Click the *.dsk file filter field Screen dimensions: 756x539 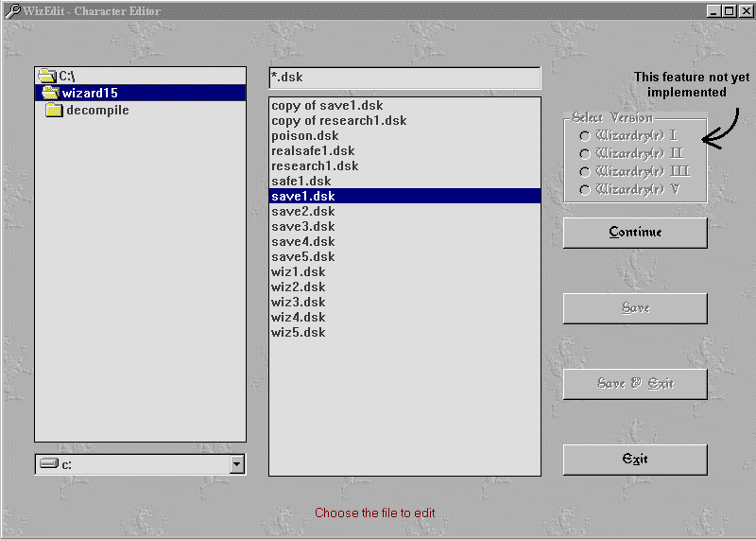coord(405,78)
